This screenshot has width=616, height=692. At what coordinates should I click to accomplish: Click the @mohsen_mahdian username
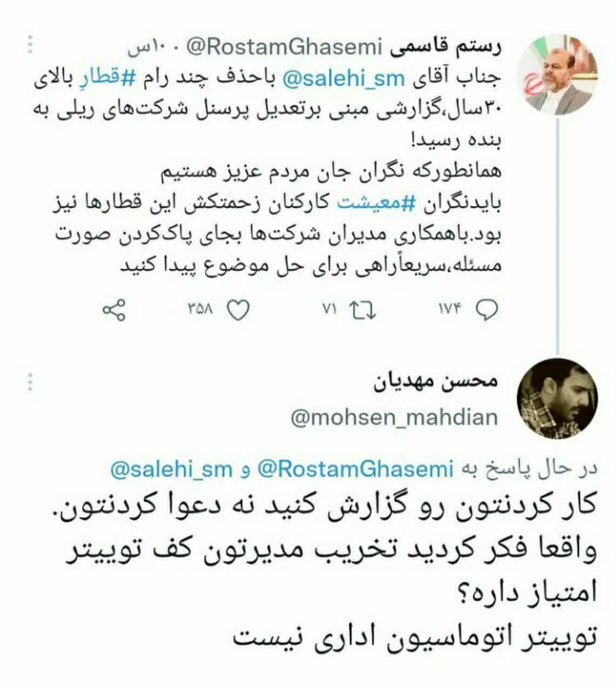point(394,417)
